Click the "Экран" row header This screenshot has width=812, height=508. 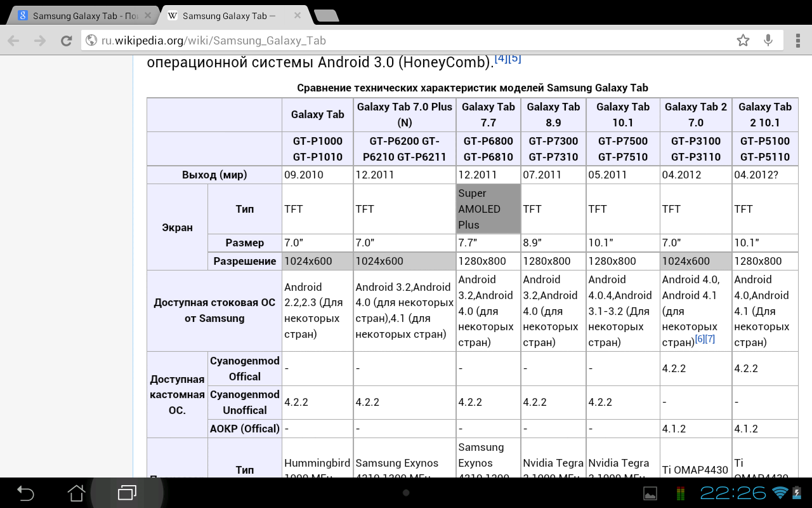coord(177,227)
